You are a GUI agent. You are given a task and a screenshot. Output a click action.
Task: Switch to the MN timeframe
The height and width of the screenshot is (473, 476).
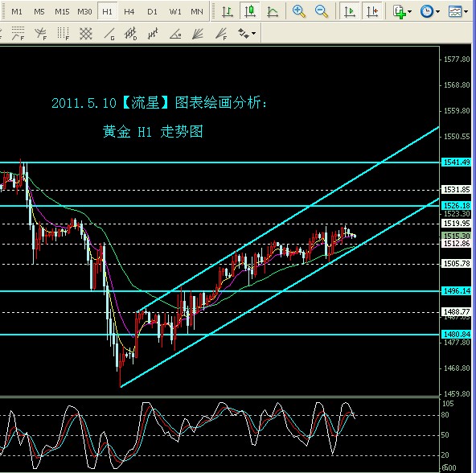(x=197, y=11)
